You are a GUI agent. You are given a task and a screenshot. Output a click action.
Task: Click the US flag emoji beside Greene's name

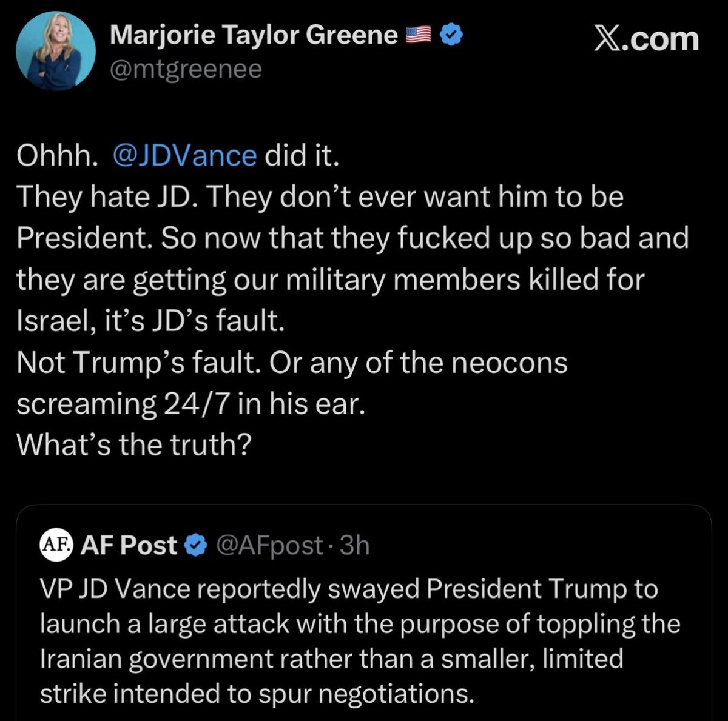coord(418,36)
